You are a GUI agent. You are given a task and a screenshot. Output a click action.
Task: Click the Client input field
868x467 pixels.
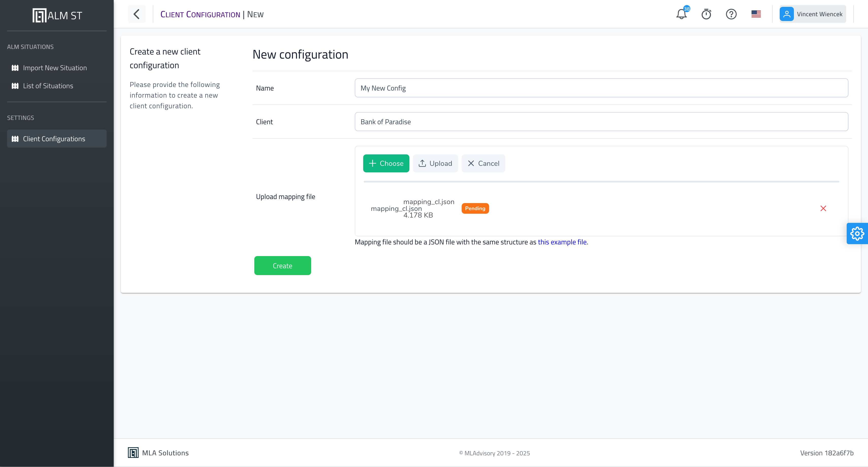pos(601,121)
